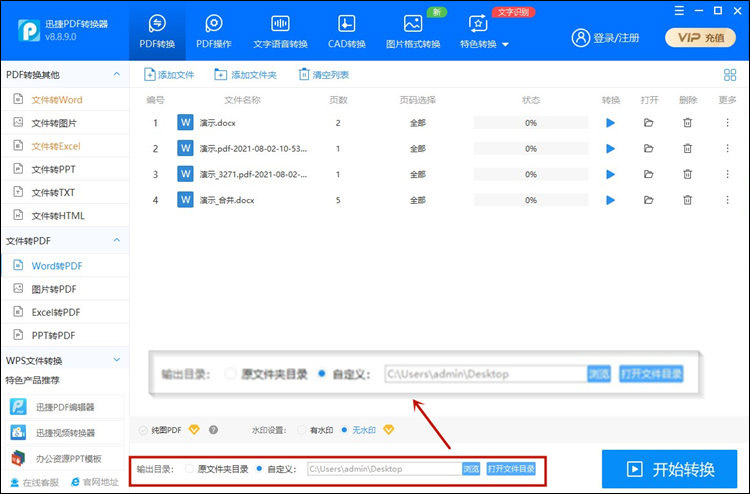Click 清空列表 trash toolbar item
This screenshot has height=494, width=750.
point(324,75)
